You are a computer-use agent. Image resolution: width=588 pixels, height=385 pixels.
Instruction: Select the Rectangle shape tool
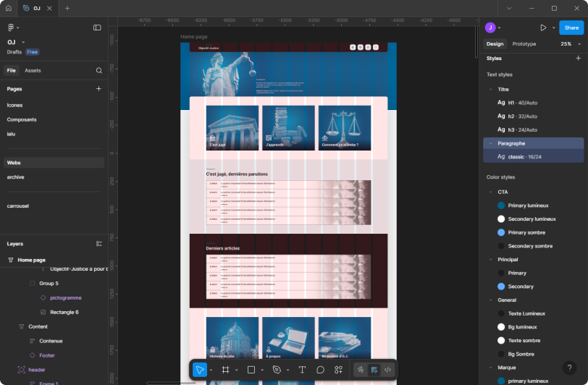pyautogui.click(x=251, y=370)
